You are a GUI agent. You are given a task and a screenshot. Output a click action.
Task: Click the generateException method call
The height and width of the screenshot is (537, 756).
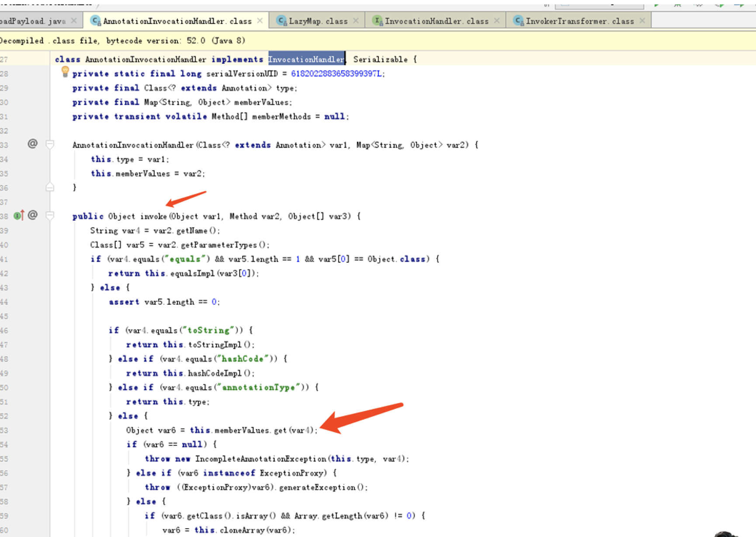(318, 488)
